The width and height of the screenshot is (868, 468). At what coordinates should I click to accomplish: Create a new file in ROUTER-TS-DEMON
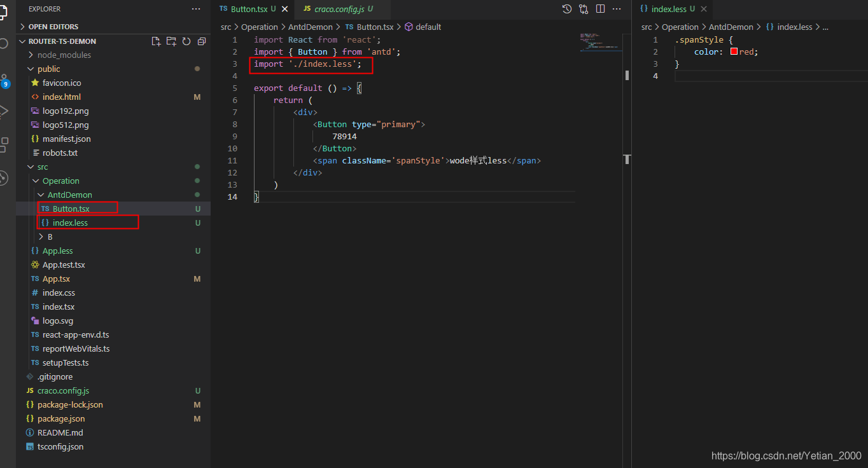pyautogui.click(x=156, y=41)
